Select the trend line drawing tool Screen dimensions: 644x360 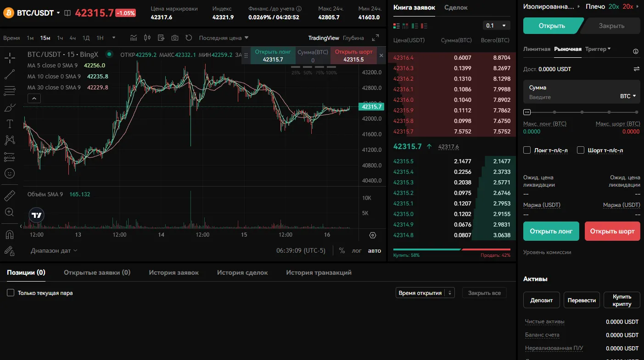click(10, 74)
